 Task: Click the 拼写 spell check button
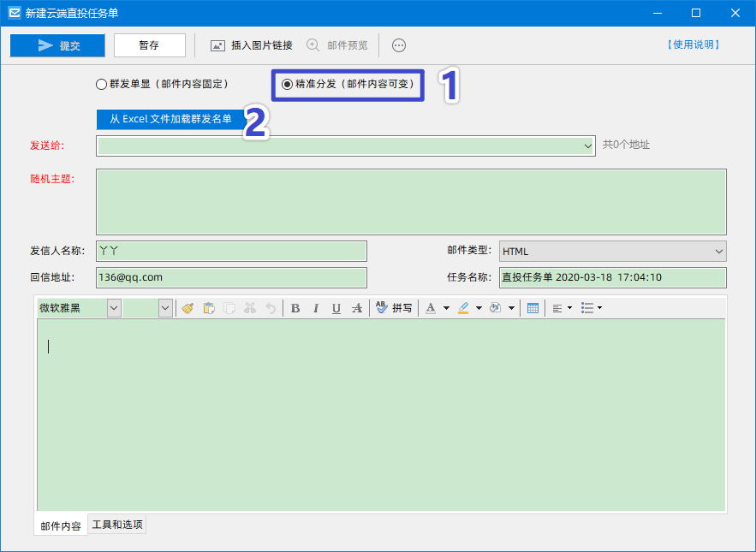pyautogui.click(x=394, y=307)
